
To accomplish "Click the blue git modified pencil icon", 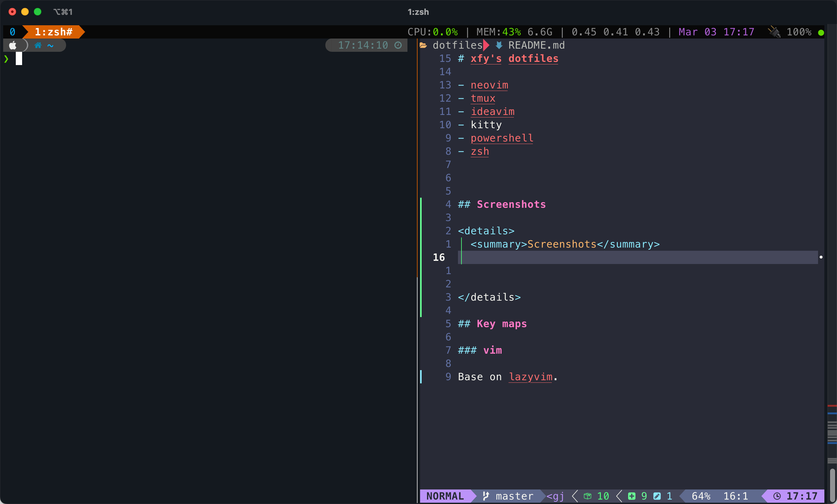I will pos(657,496).
